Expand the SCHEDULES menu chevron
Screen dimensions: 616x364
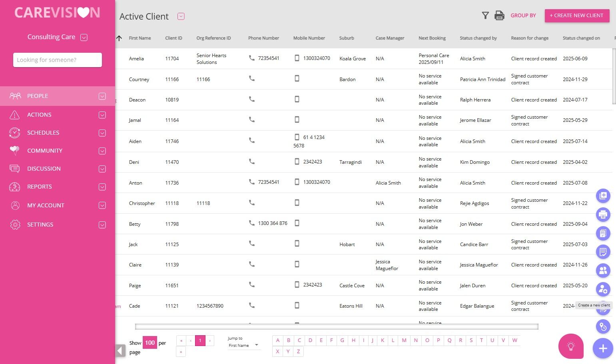(x=102, y=133)
